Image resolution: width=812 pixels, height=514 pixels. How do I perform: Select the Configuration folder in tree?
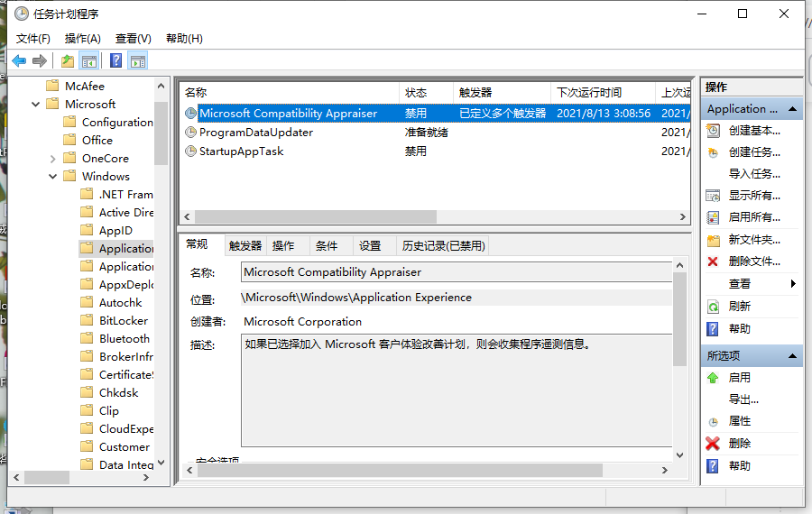117,122
